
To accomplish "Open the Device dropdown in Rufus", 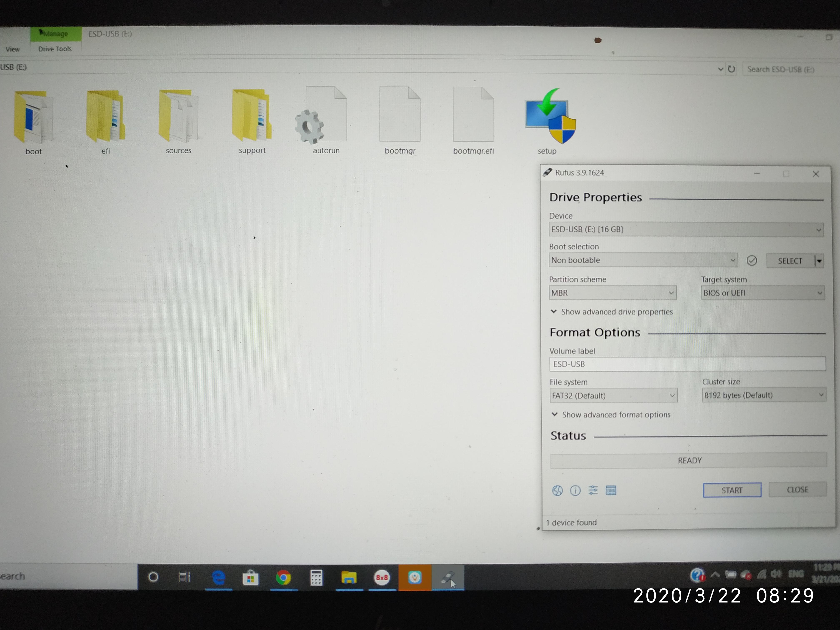I will click(x=686, y=230).
